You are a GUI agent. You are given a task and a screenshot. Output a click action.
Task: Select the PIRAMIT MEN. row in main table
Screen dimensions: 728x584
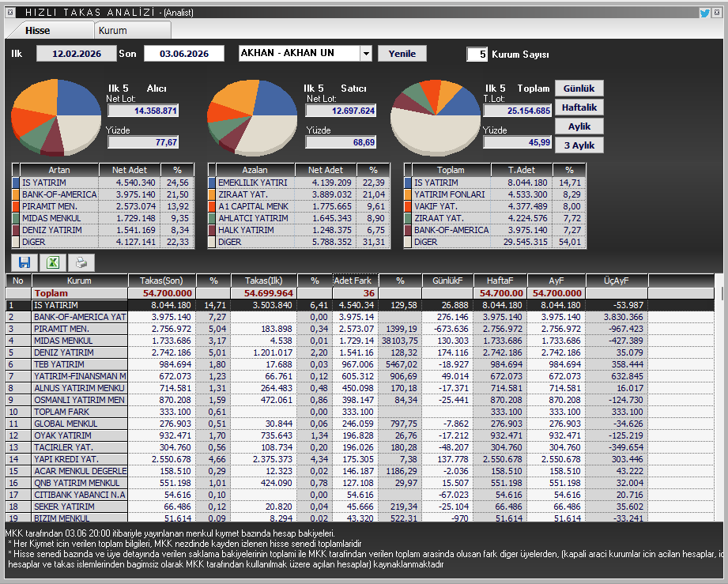[x=360, y=329]
